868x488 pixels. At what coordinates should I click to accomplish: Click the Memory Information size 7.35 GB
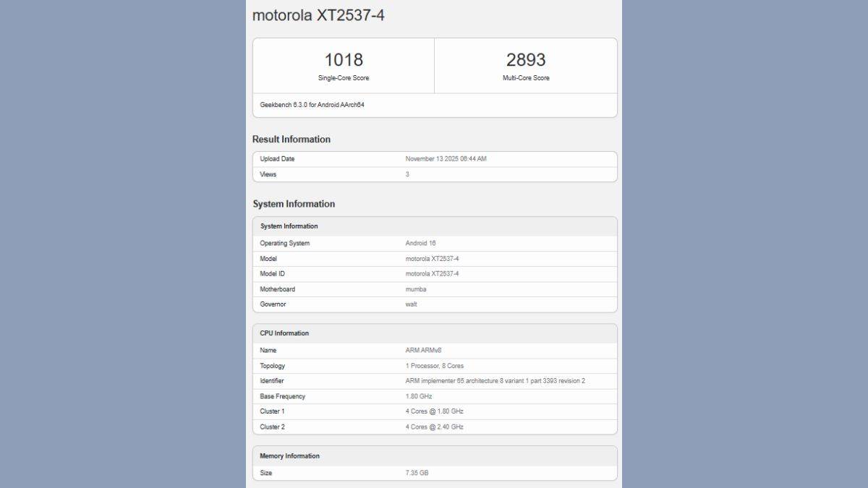(x=417, y=473)
